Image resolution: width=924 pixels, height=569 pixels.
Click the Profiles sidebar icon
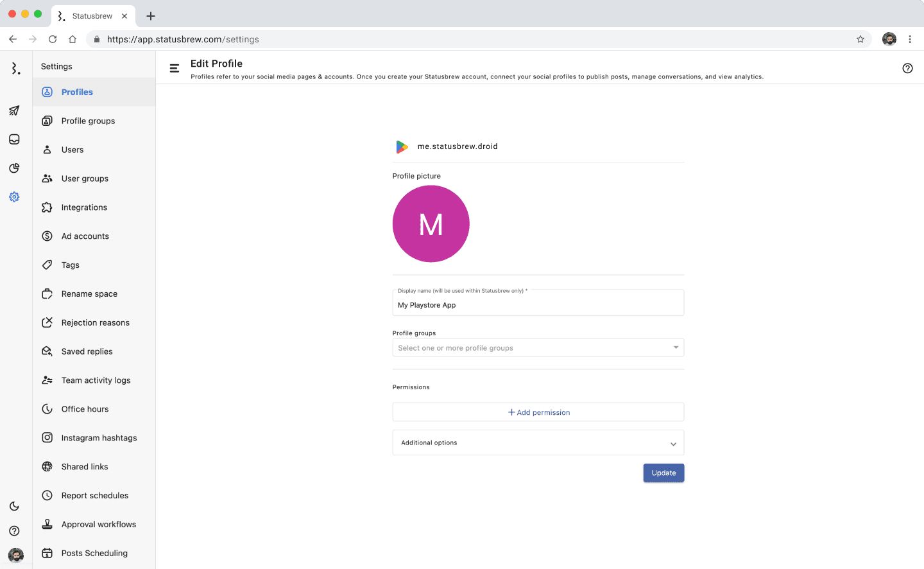click(x=47, y=92)
